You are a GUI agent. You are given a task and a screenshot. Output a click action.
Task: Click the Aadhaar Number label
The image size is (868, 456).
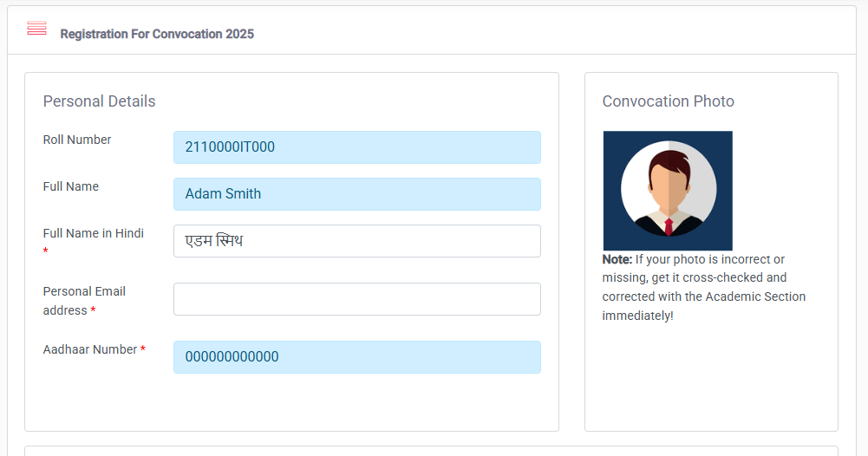pos(90,349)
